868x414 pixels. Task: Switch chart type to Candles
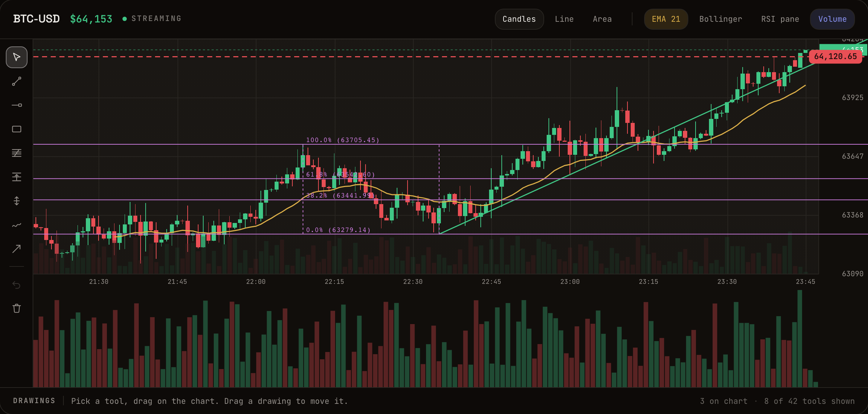pos(519,19)
